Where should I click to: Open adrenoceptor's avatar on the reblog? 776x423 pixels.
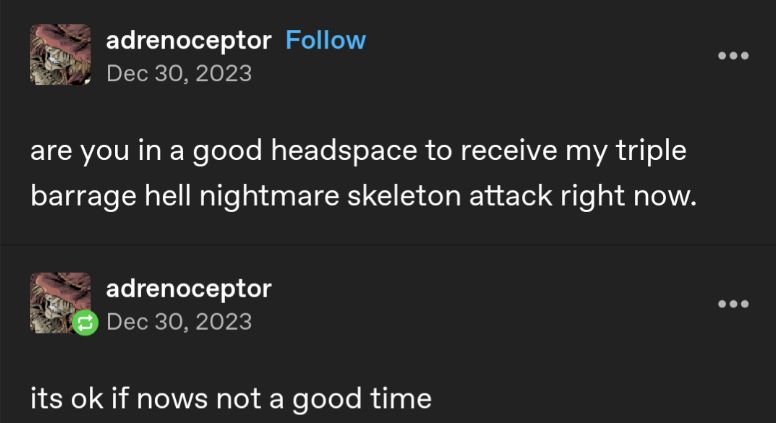click(61, 303)
